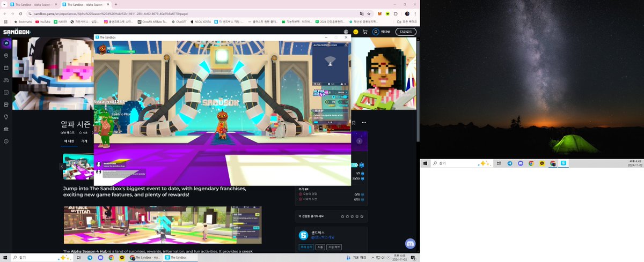Open the ChatGPT bookmark
This screenshot has height=262, width=644.
tap(179, 21)
